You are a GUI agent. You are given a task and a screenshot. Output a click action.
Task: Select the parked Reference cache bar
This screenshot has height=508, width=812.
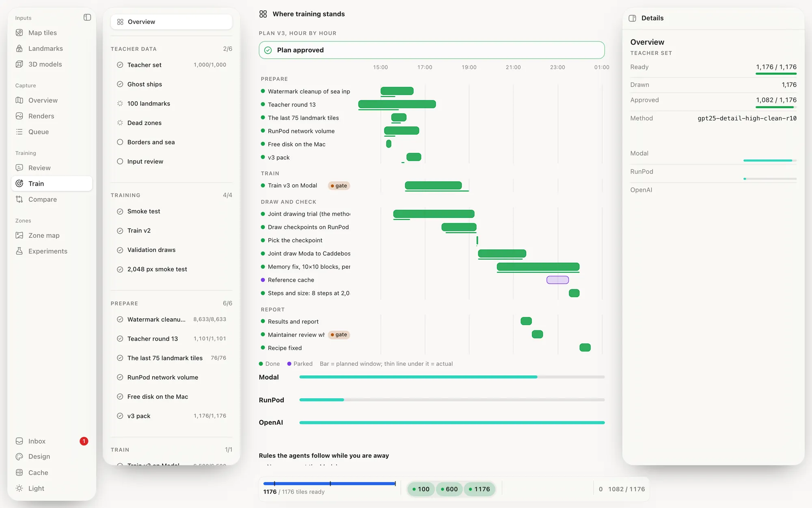557,280
